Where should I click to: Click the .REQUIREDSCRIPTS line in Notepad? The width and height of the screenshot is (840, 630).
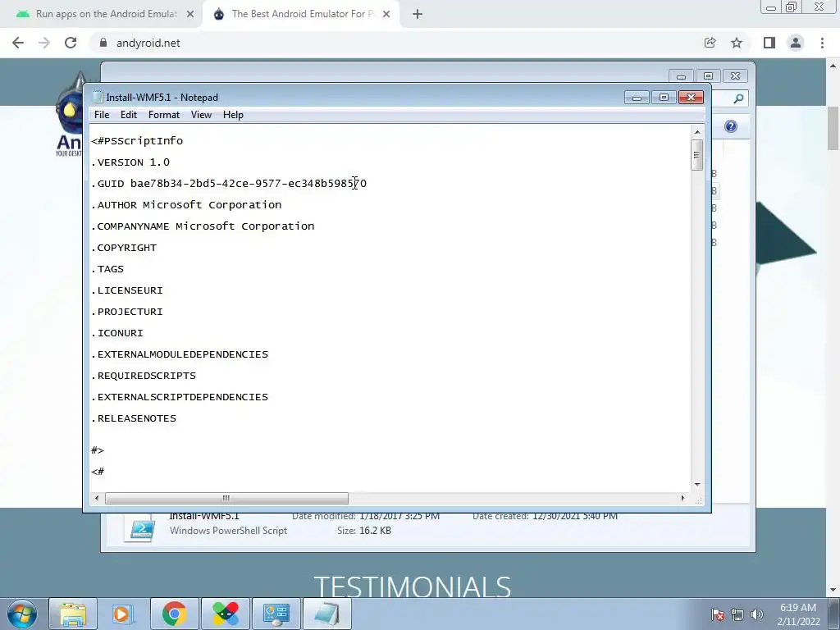(x=144, y=376)
